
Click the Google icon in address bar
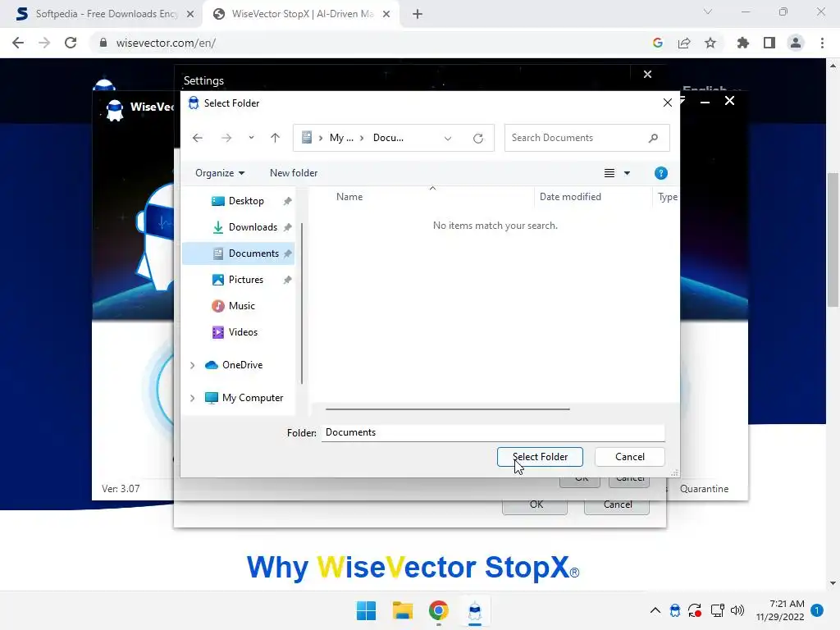(x=658, y=43)
